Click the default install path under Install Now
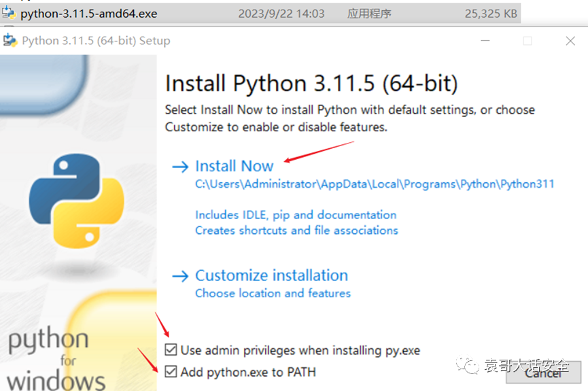 pyautogui.click(x=375, y=184)
